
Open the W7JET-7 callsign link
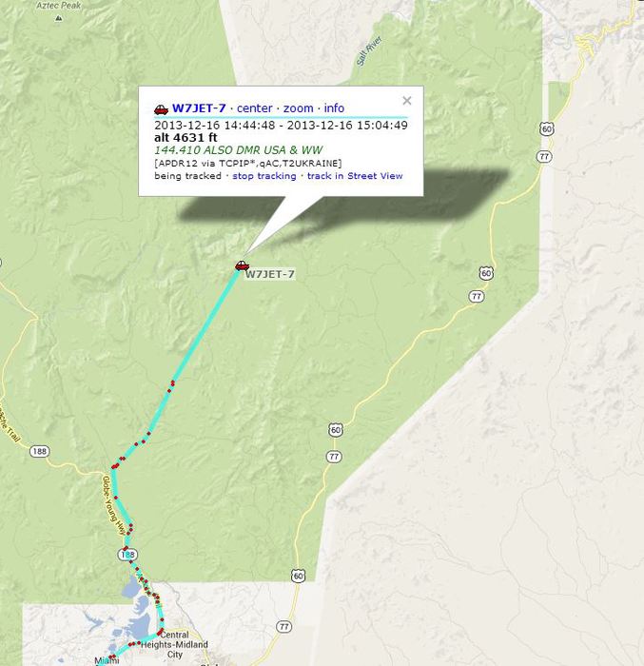199,108
